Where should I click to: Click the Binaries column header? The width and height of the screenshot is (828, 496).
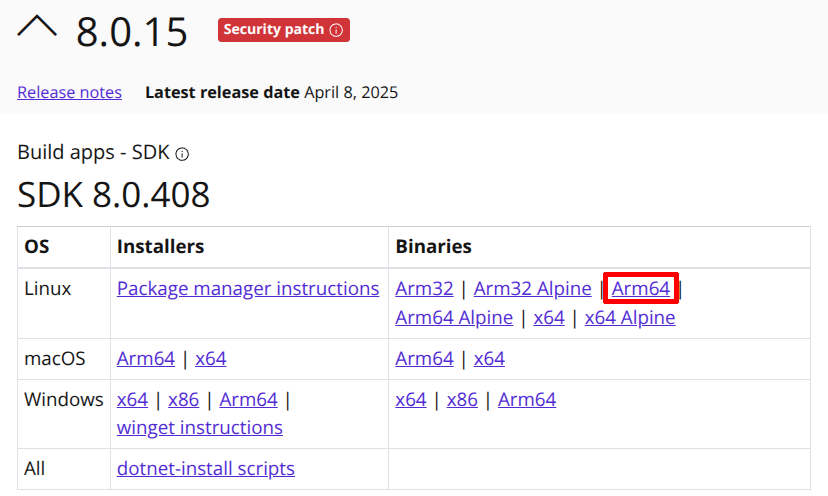(x=434, y=247)
